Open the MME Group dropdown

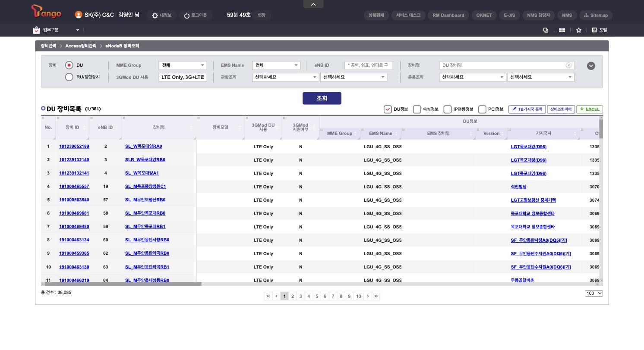tap(183, 66)
